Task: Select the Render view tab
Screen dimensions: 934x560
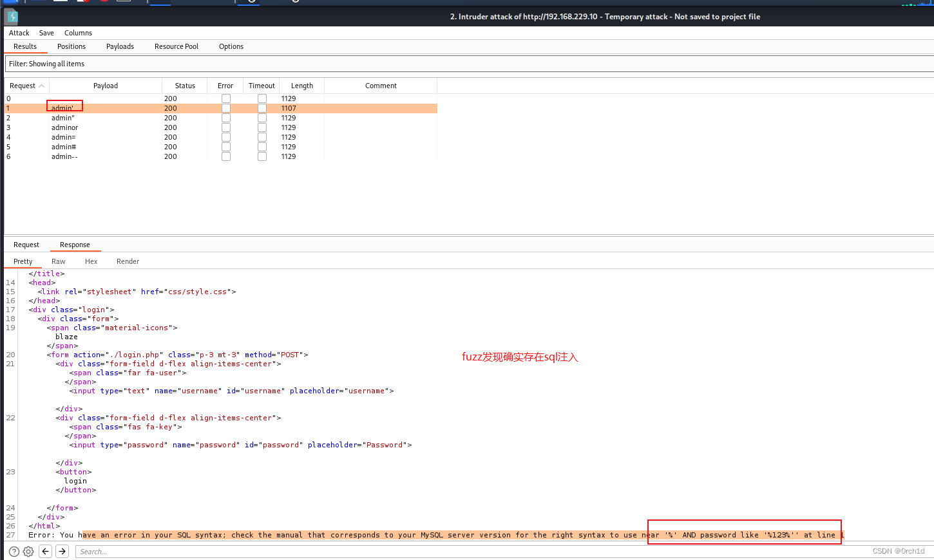Action: (x=128, y=261)
